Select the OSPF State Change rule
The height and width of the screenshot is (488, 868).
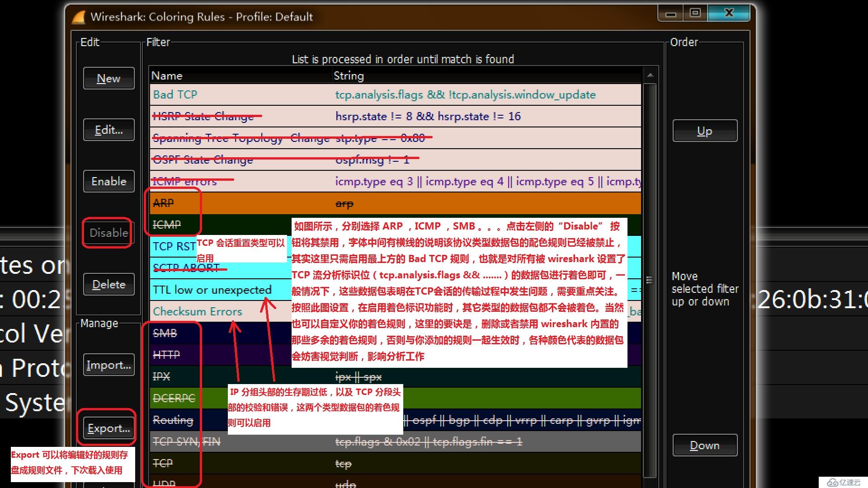[395, 160]
